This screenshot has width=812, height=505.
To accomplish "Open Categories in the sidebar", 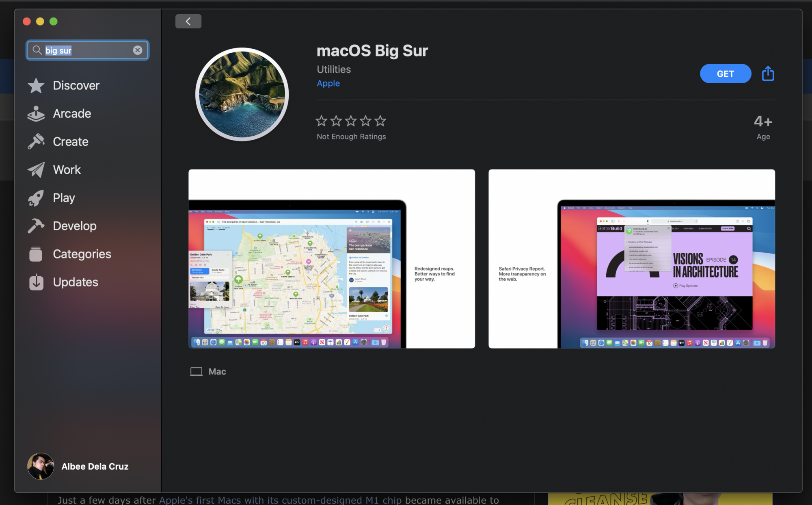I will point(82,254).
